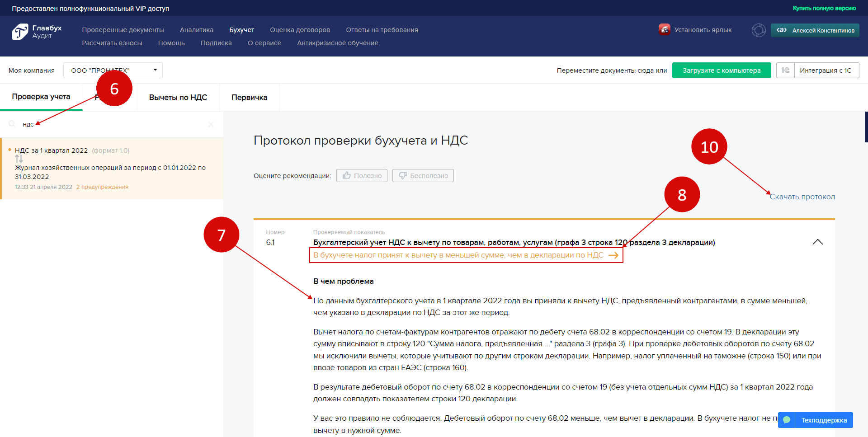This screenshot has width=868, height=437.
Task: Open the «Первичка» tab
Action: coord(249,97)
